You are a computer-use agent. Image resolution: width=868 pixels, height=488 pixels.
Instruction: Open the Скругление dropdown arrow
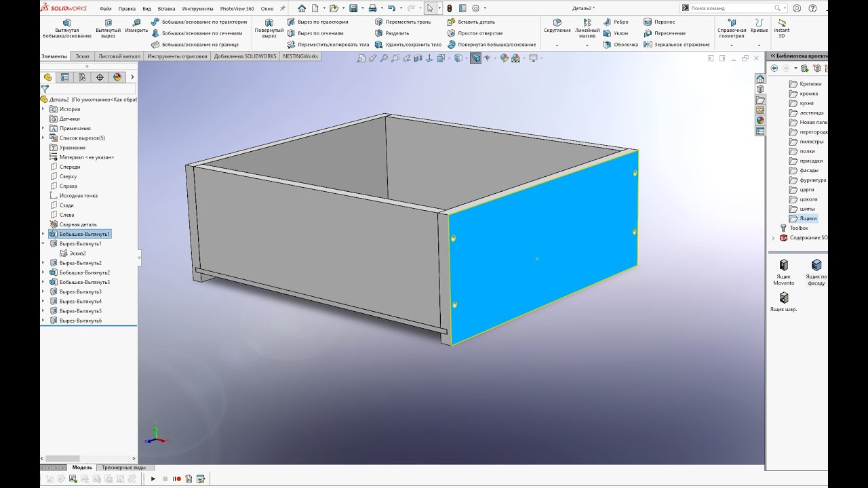(557, 45)
